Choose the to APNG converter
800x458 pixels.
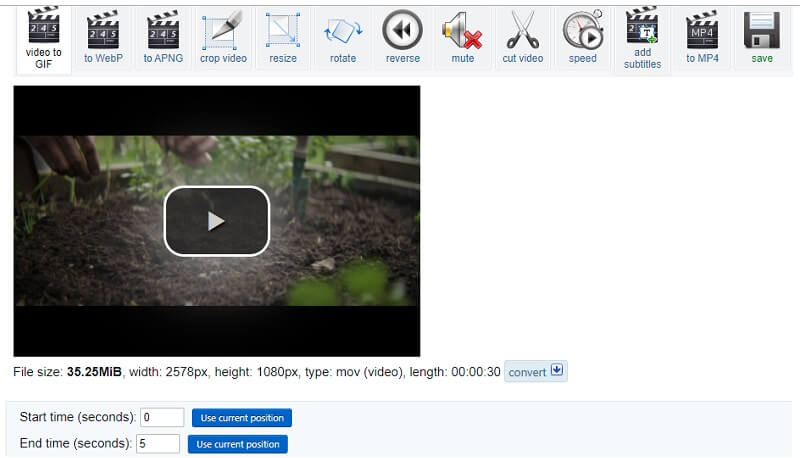(x=162, y=37)
